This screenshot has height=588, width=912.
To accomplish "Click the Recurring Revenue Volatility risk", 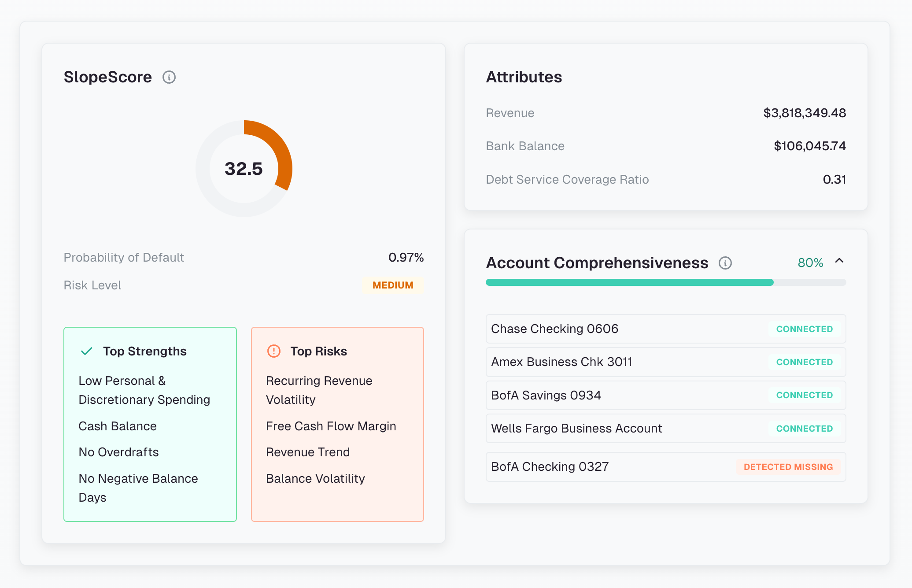I will click(x=319, y=390).
